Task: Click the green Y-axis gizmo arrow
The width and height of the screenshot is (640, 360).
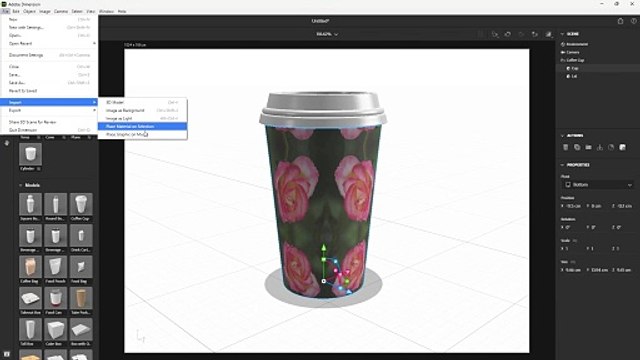Action: [x=324, y=247]
